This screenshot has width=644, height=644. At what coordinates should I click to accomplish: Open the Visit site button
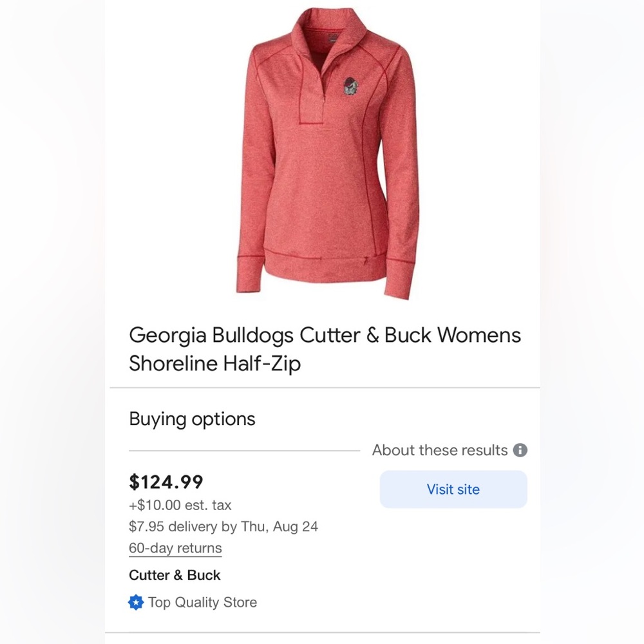[x=453, y=489]
